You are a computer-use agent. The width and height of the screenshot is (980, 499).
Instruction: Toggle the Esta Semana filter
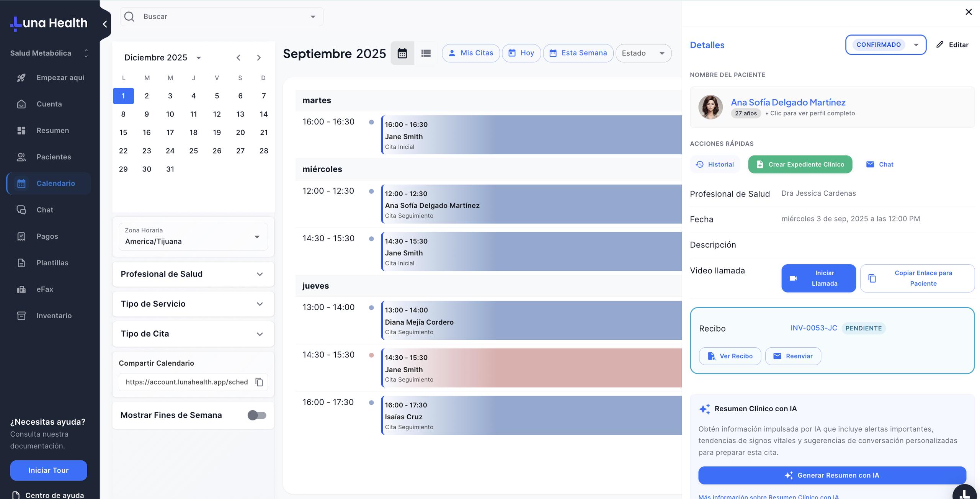(578, 53)
